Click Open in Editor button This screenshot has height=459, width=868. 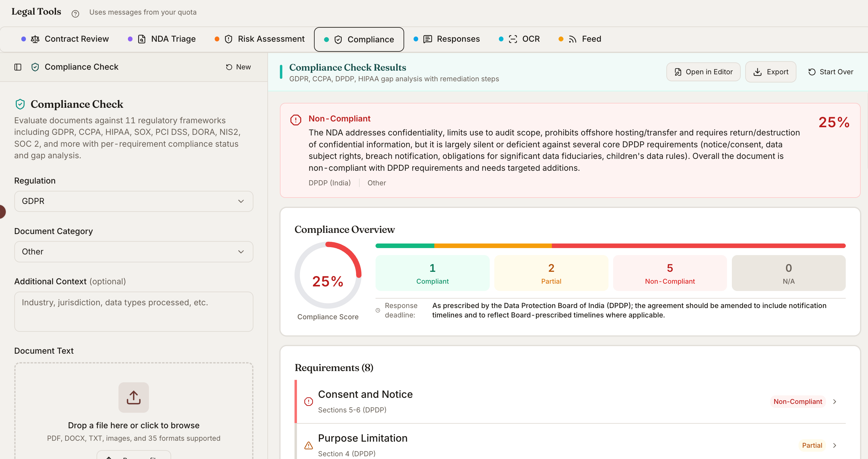(703, 72)
